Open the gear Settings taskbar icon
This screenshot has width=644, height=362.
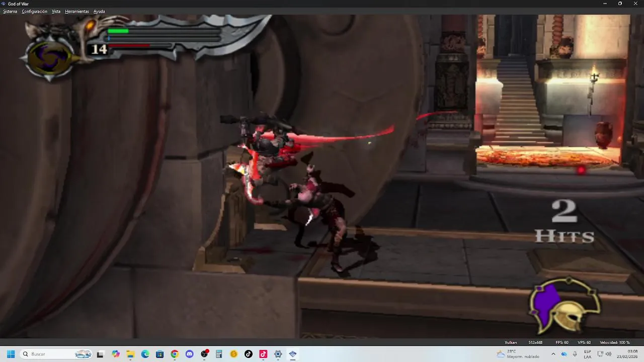point(278,354)
